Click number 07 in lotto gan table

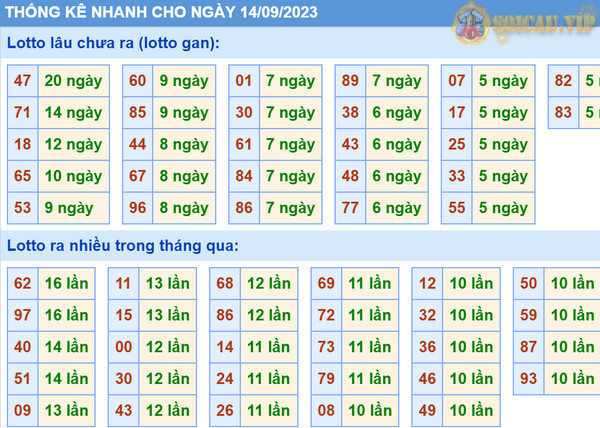coord(457,81)
